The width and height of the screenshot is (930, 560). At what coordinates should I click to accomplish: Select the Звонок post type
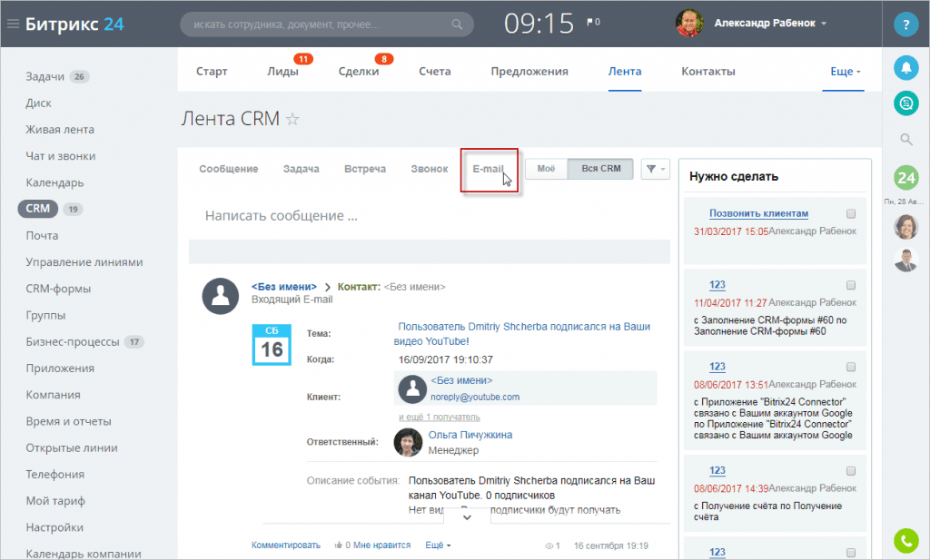click(430, 169)
